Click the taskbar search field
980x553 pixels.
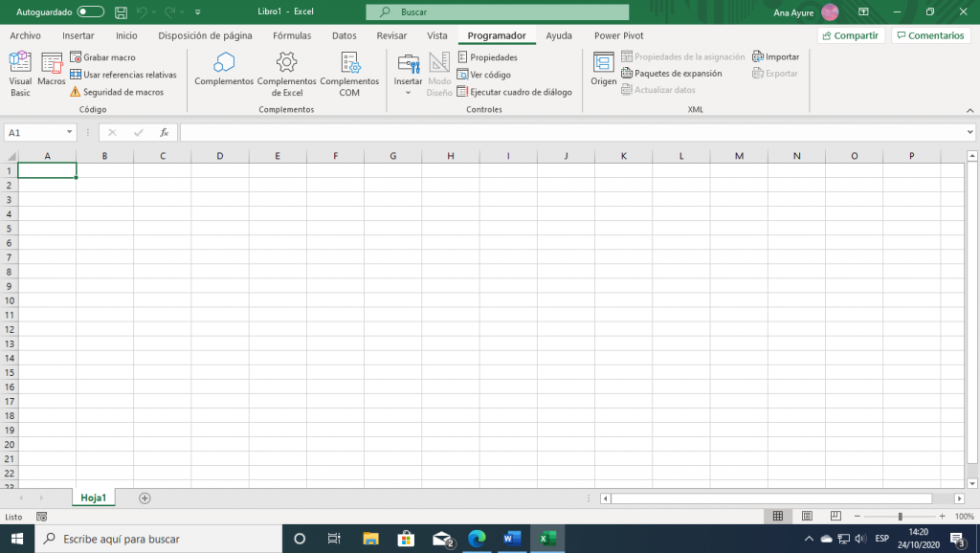(159, 539)
